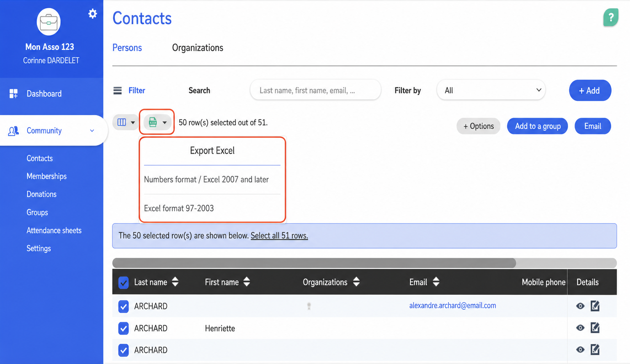The width and height of the screenshot is (630, 364).
Task: Expand the export dropdown arrow
Action: coord(164,123)
